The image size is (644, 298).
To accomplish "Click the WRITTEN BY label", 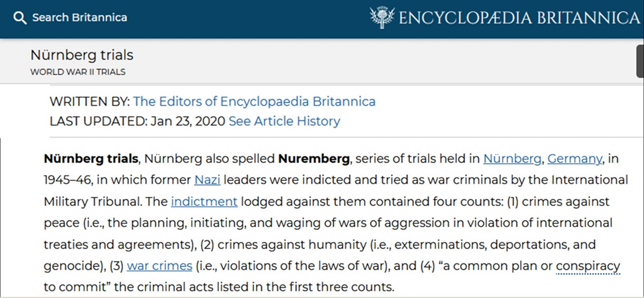I will point(89,101).
